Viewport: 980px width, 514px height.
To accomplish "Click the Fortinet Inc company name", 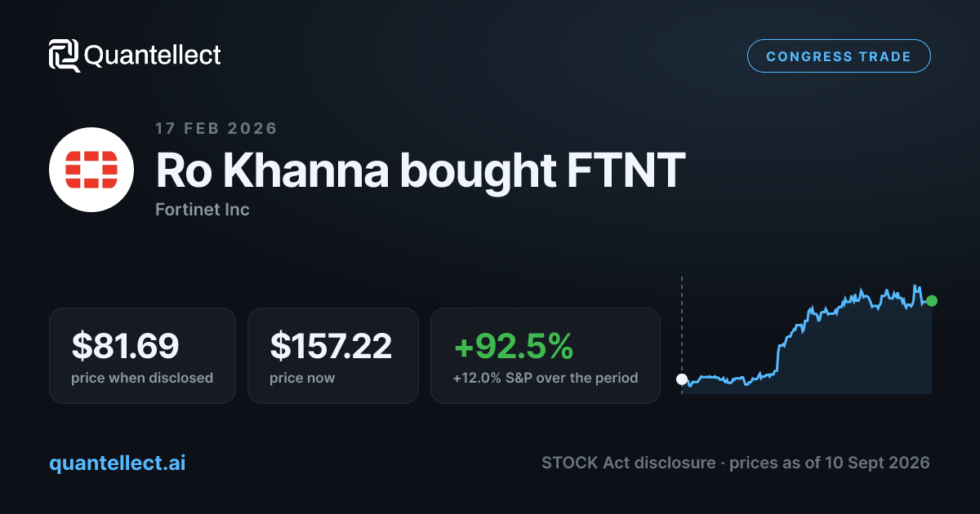I will (x=202, y=210).
